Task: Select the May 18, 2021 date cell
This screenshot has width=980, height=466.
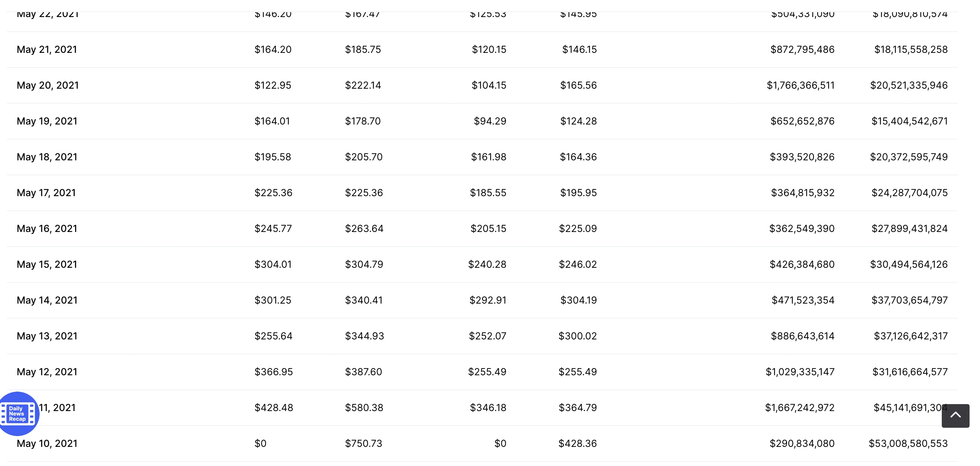Action: pos(47,157)
